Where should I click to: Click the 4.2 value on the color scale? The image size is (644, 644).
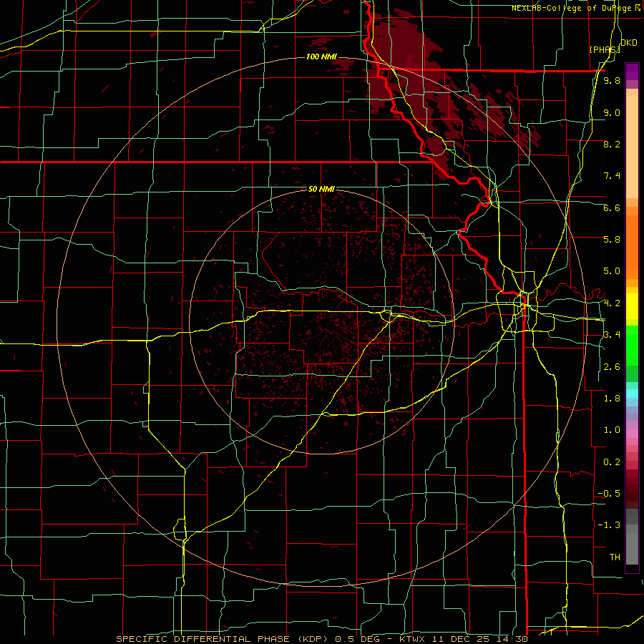612,303
